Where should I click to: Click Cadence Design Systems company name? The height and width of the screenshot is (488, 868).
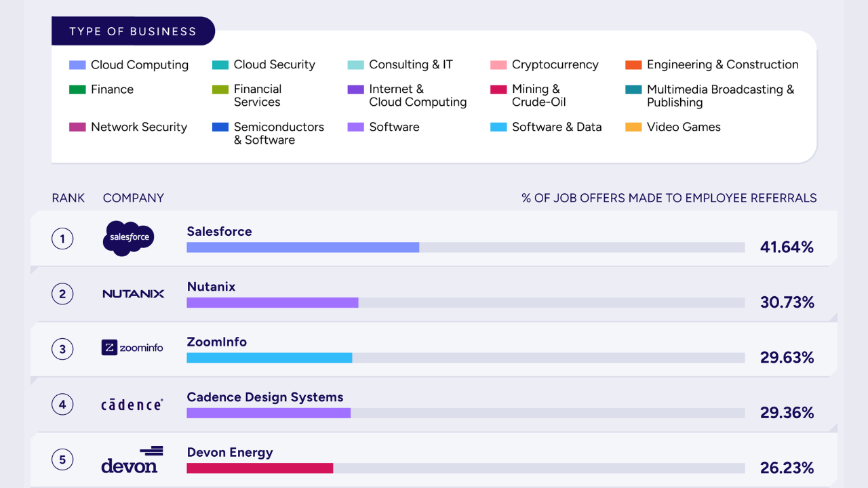pos(265,397)
